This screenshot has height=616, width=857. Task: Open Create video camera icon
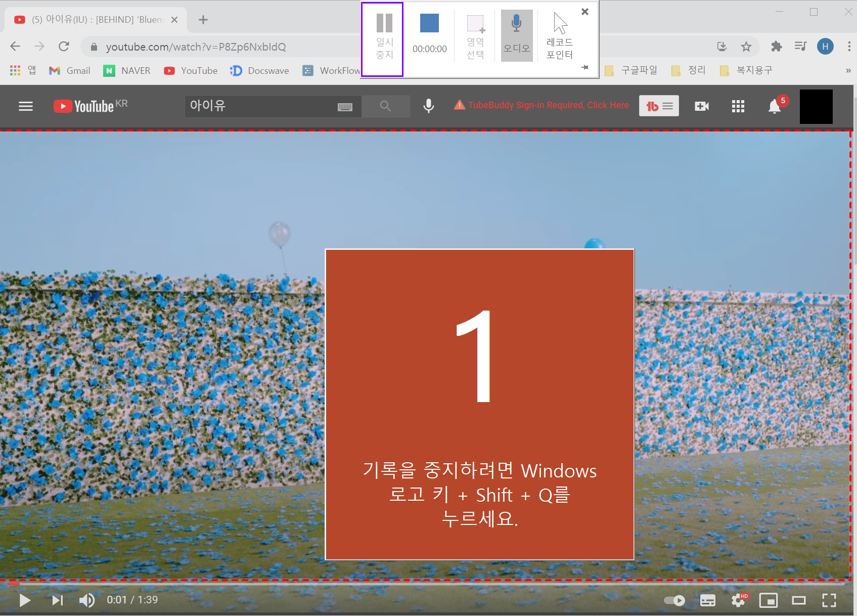(702, 106)
